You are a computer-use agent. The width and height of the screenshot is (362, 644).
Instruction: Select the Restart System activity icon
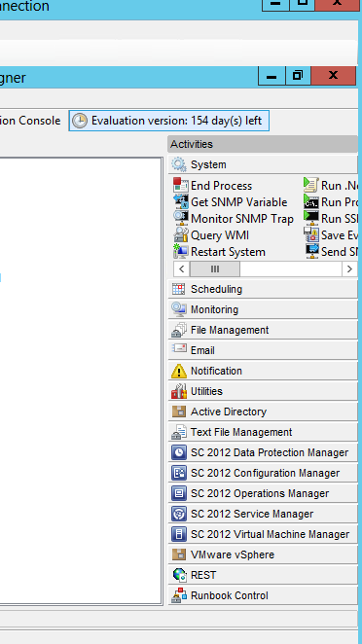pos(181,251)
